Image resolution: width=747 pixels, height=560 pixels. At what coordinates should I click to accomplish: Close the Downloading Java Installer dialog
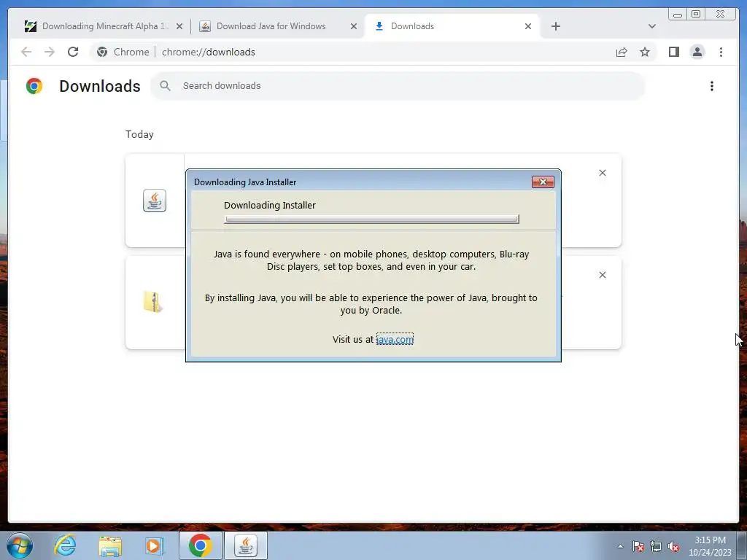point(543,182)
